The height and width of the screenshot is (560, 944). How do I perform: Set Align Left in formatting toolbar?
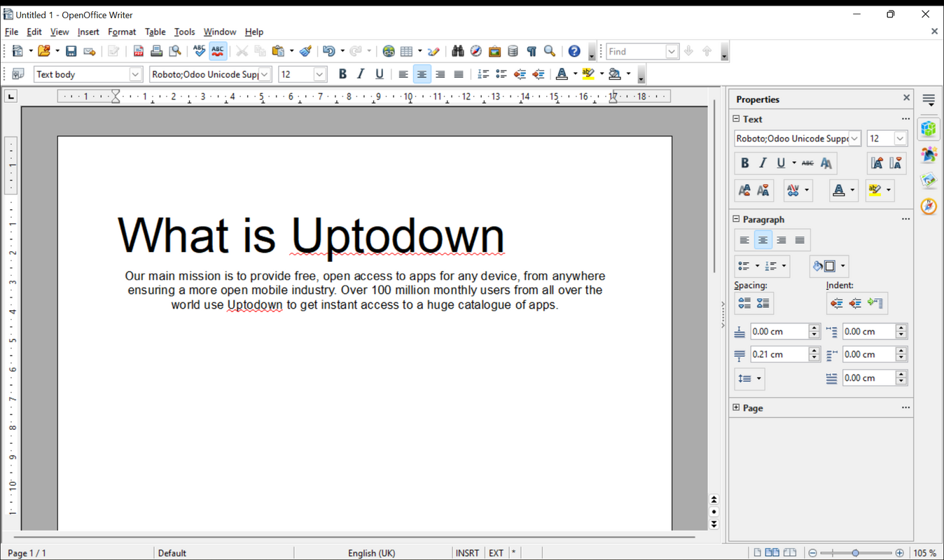[x=403, y=74]
